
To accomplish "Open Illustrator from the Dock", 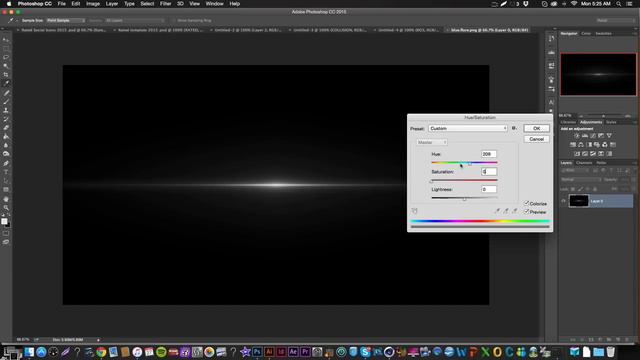I will pyautogui.click(x=269, y=352).
